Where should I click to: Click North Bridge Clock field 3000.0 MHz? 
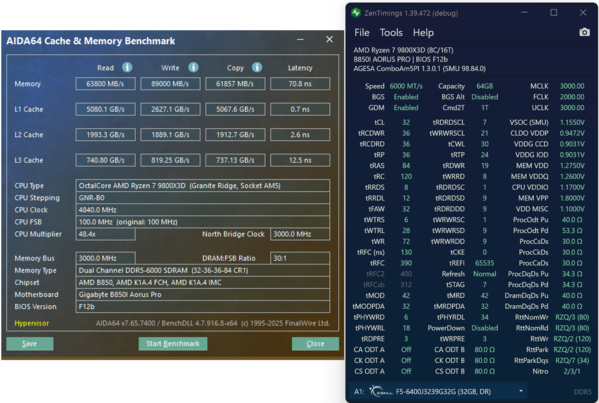(x=300, y=234)
